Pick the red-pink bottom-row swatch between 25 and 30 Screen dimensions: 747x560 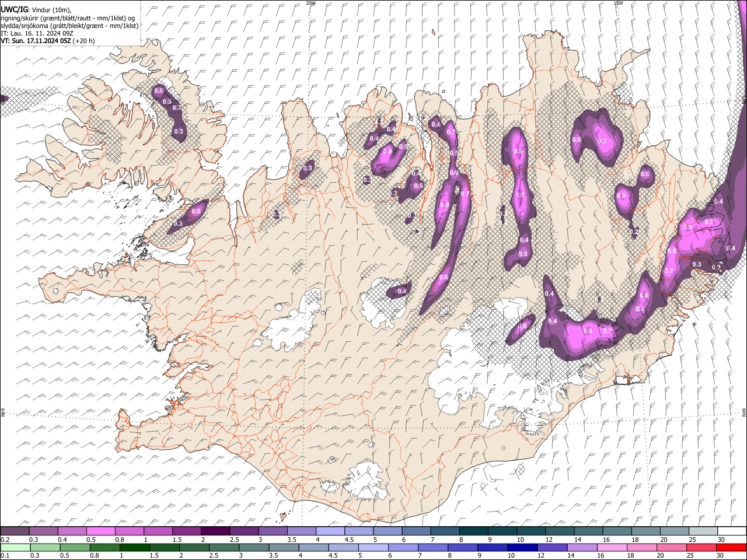(x=701, y=547)
